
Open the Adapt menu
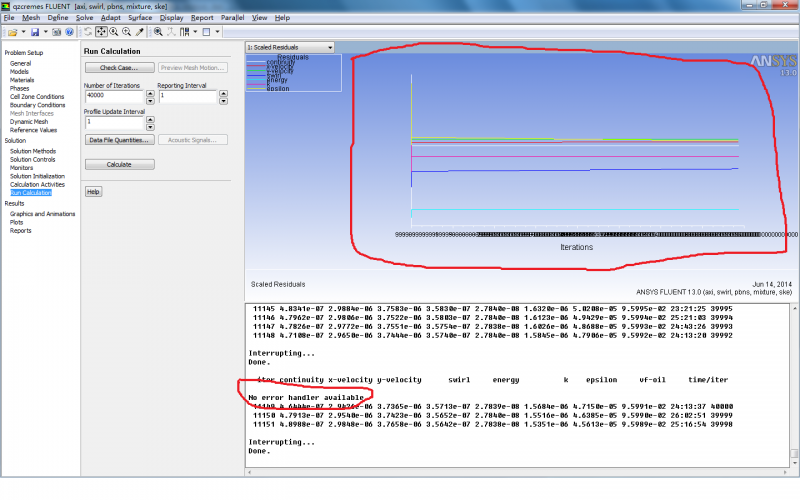(x=111, y=17)
